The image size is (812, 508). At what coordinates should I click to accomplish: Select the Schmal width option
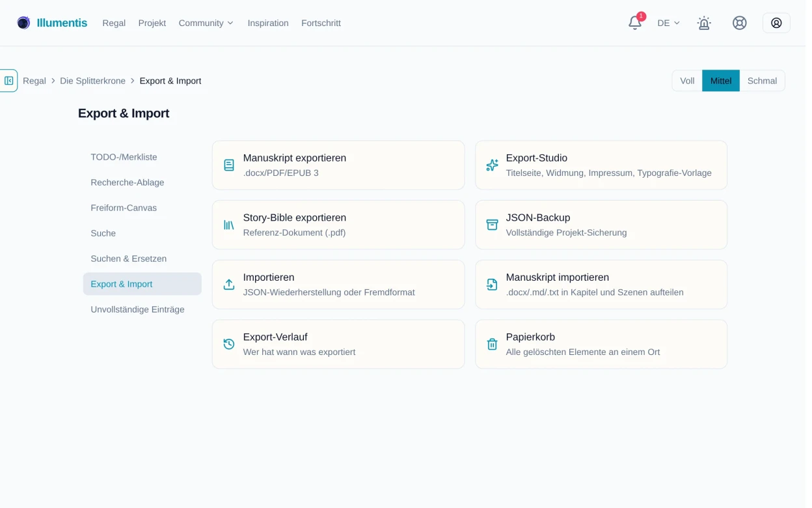762,81
